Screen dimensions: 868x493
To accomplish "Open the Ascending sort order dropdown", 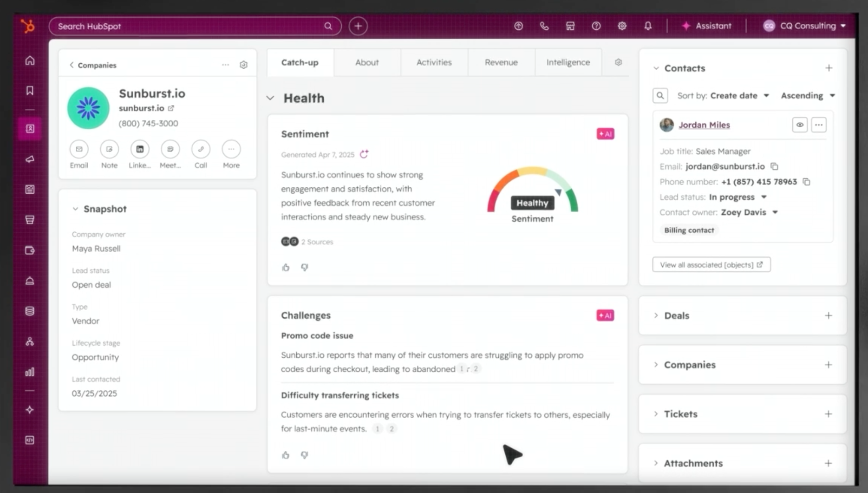I will pos(808,95).
